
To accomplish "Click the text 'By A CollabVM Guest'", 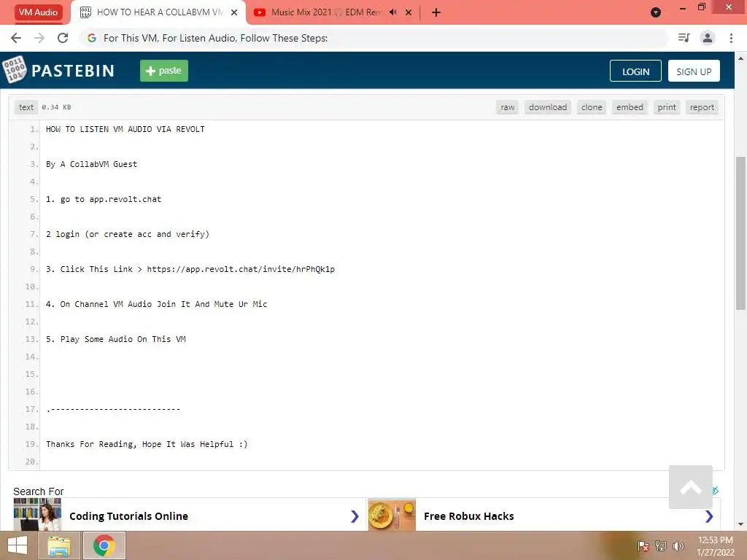I will click(x=91, y=164).
